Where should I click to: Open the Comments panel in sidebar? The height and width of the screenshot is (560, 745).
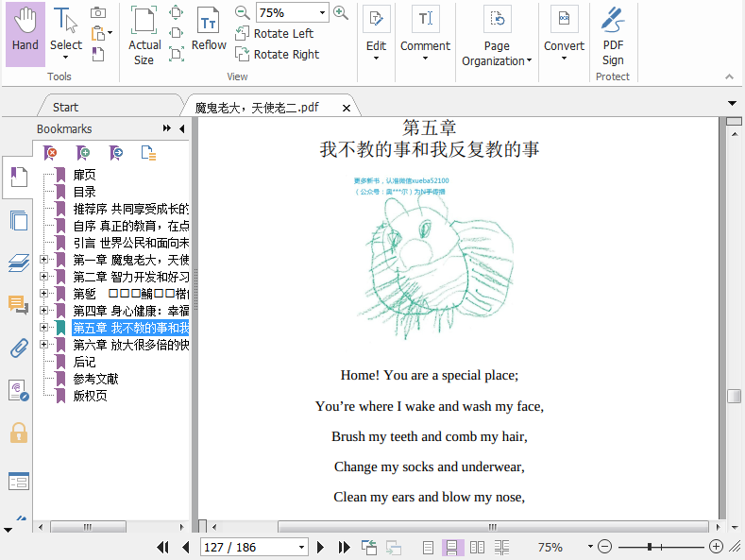click(18, 304)
